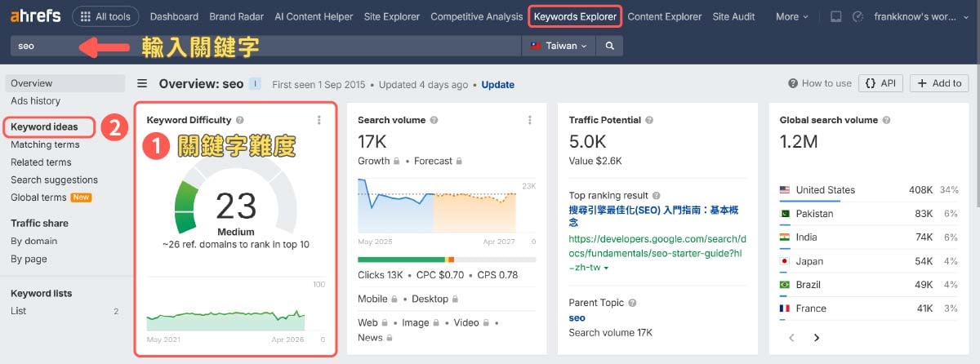Screen dimensions: 980x364
Task: Open Search volume card three-dot menu
Action: tap(530, 120)
